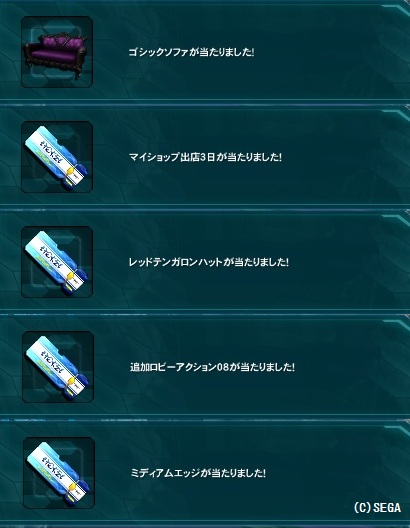
Task: Select the entire 追加ロビーアクション08 prize row
Action: point(205,365)
